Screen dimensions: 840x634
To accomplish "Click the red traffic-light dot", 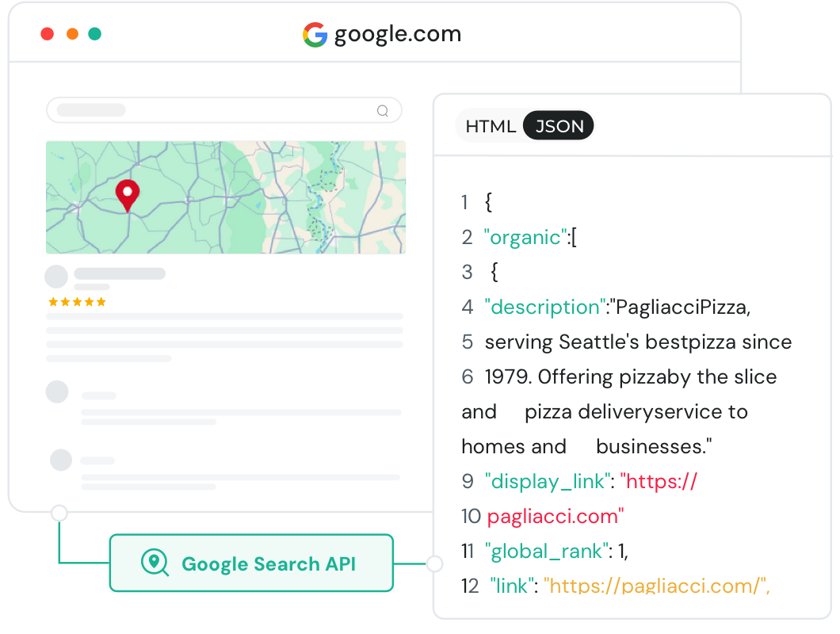I will click(48, 34).
